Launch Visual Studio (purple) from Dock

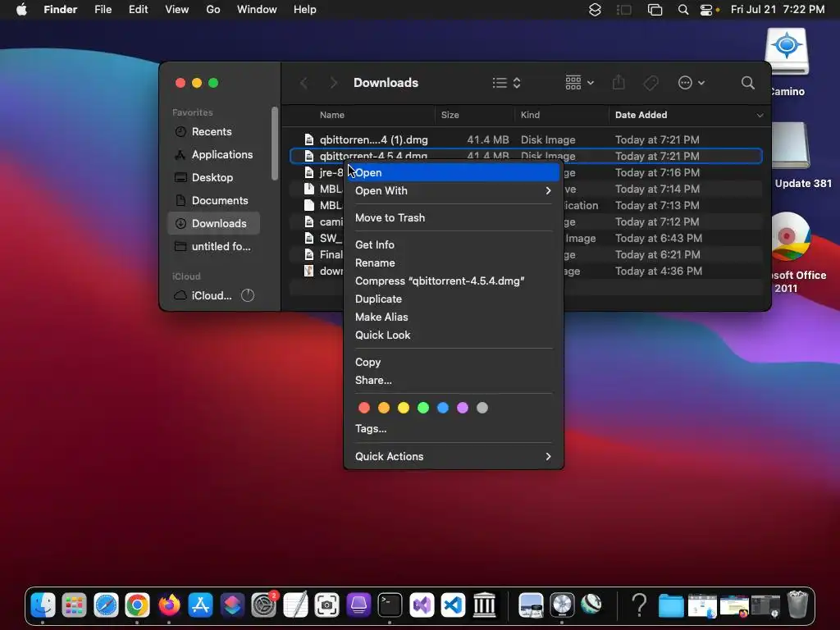422,605
